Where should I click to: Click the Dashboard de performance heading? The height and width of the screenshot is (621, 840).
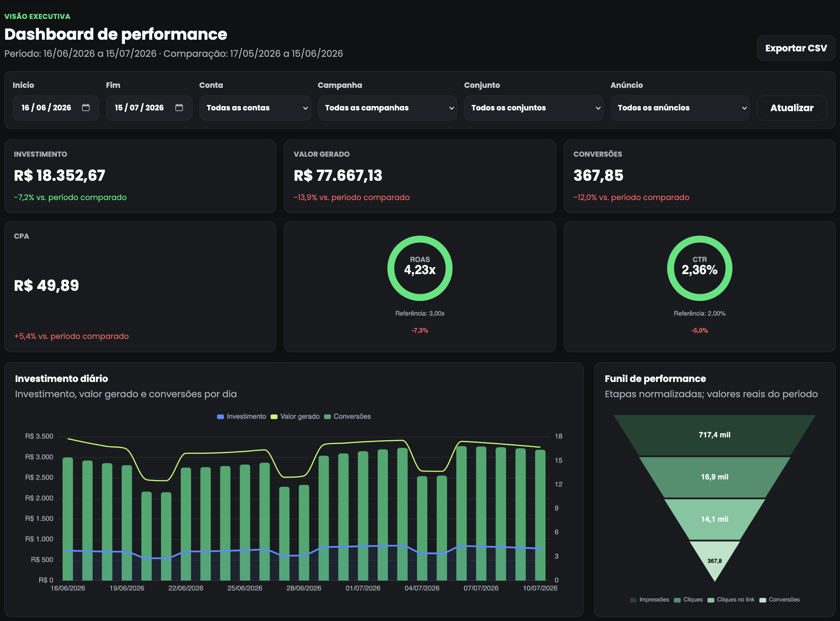116,34
